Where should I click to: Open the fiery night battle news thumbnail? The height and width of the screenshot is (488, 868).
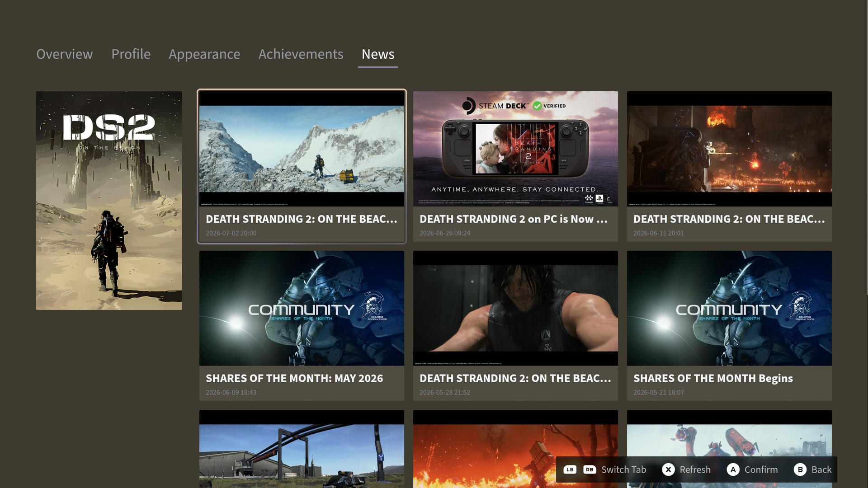729,149
